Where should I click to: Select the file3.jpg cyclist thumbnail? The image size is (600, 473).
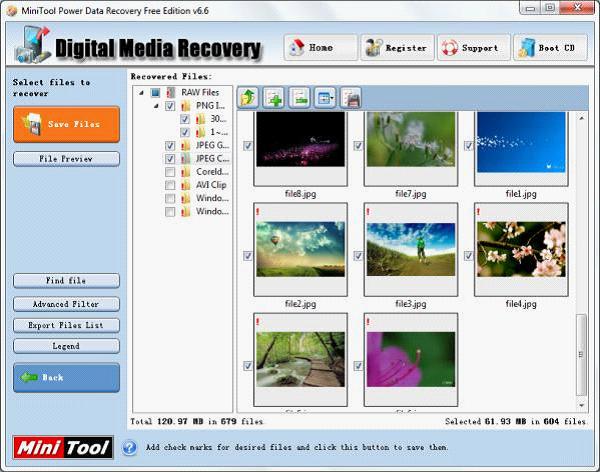tap(411, 249)
